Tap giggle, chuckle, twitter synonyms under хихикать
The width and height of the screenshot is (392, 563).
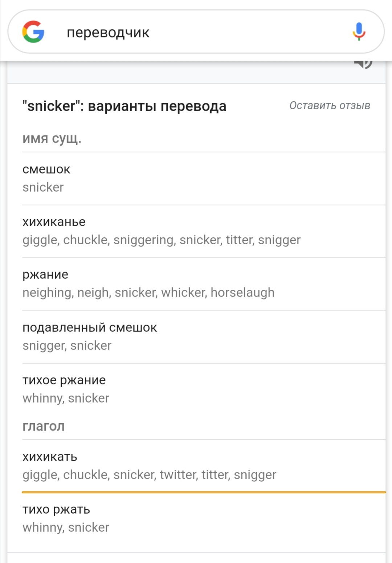pyautogui.click(x=149, y=475)
